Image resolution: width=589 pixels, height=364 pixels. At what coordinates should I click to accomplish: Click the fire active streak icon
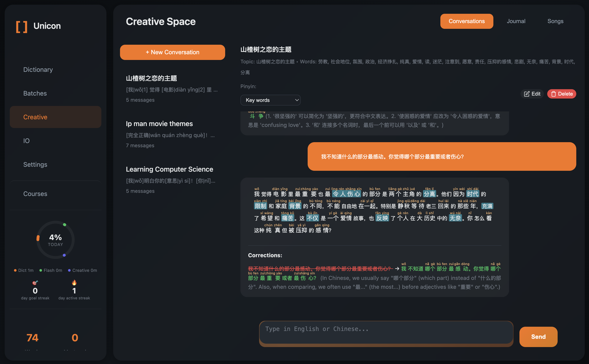[74, 282]
